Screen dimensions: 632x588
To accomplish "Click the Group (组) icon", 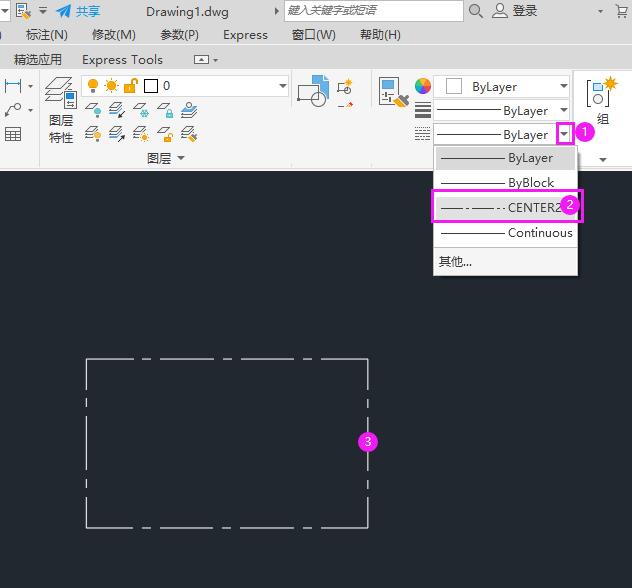I will pyautogui.click(x=602, y=100).
